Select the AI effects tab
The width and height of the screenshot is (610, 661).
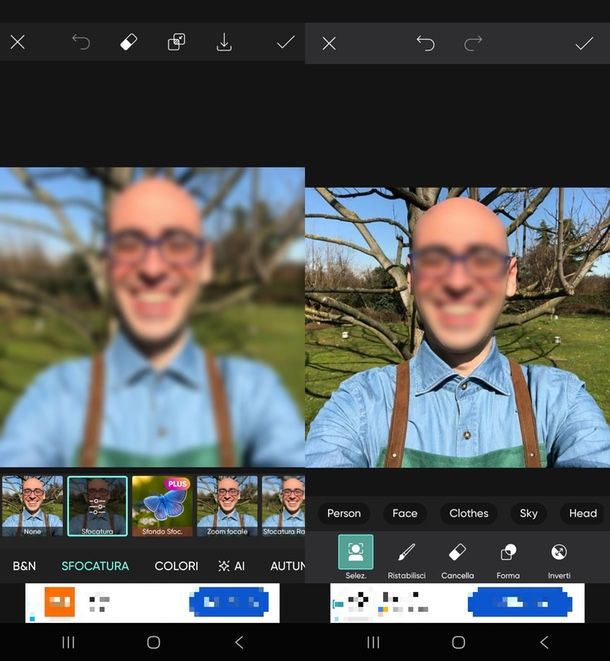(x=231, y=566)
